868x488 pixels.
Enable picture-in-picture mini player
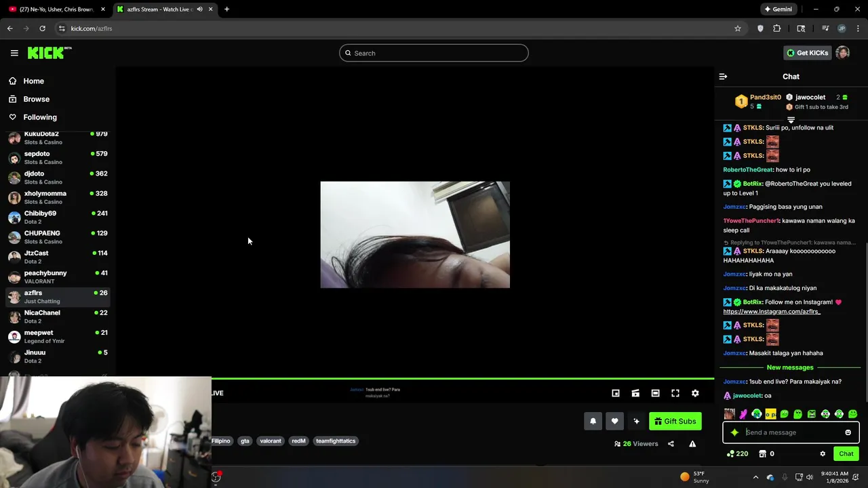pyautogui.click(x=616, y=393)
